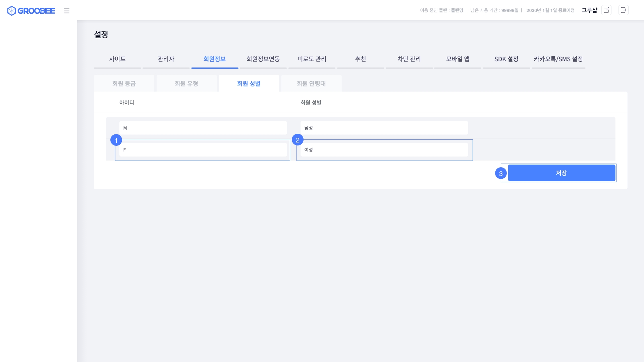Click the numbered badge 2 marker
Image resolution: width=644 pixels, height=362 pixels.
pyautogui.click(x=298, y=140)
